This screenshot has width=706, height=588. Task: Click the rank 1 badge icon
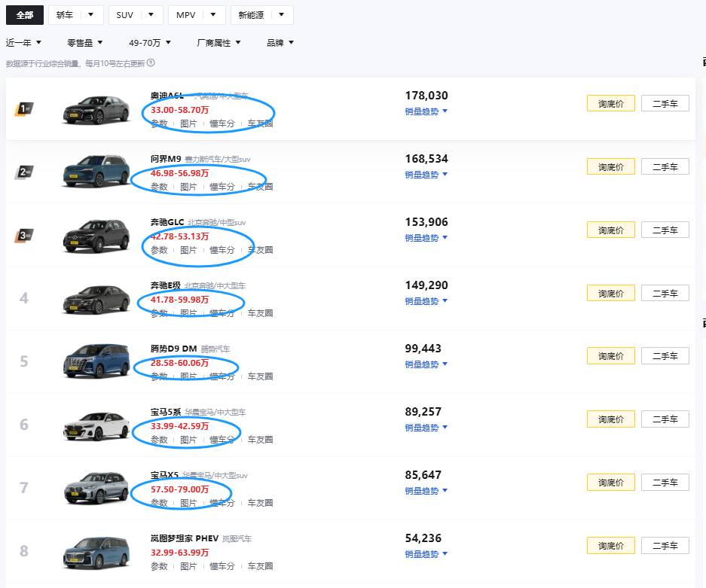click(24, 109)
